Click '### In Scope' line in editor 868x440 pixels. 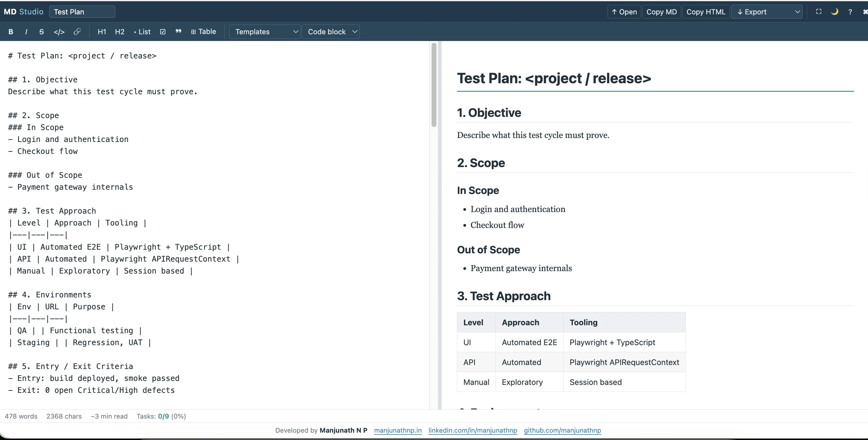tap(36, 127)
